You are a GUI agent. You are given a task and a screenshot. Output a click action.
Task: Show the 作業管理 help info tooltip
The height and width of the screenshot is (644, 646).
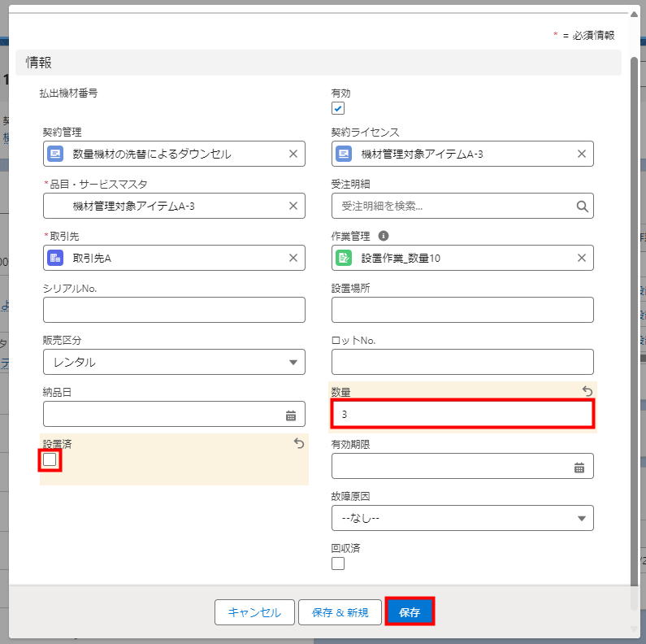tap(384, 236)
